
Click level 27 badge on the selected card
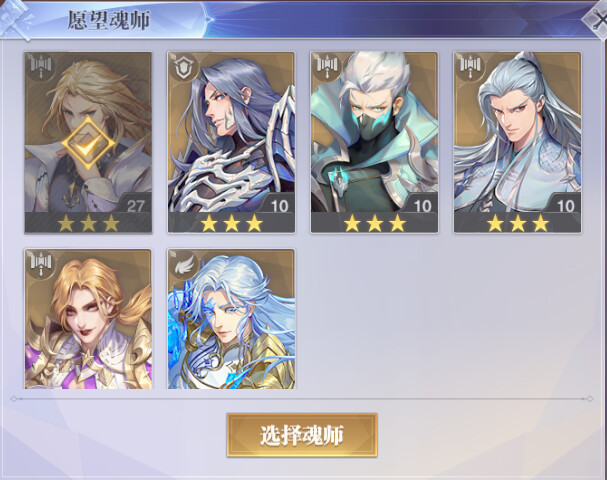pyautogui.click(x=135, y=205)
